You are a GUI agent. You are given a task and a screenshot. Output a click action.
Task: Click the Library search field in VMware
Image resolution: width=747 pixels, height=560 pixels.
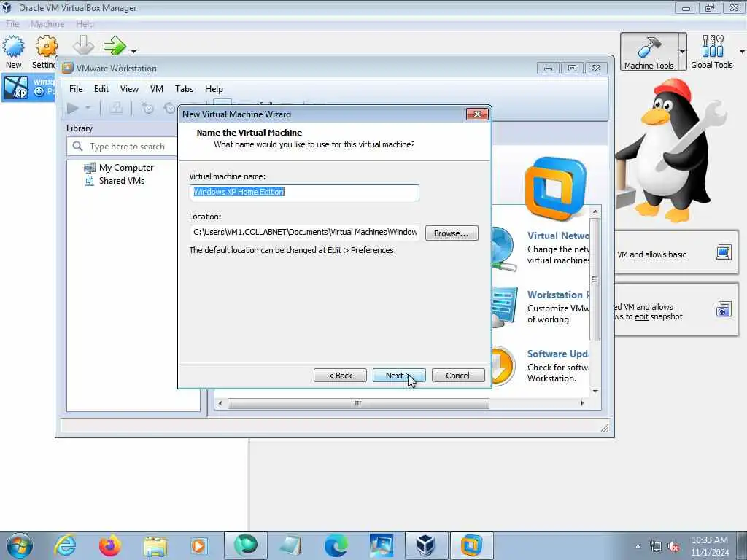[x=122, y=146]
